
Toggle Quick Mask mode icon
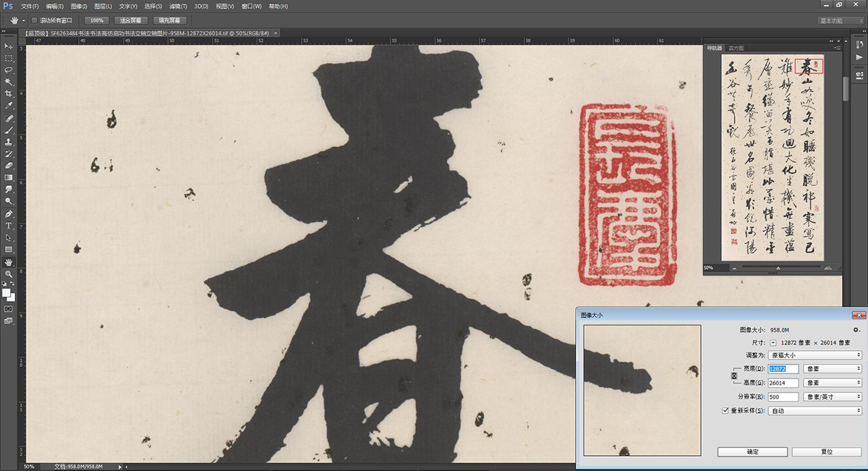tap(9, 308)
